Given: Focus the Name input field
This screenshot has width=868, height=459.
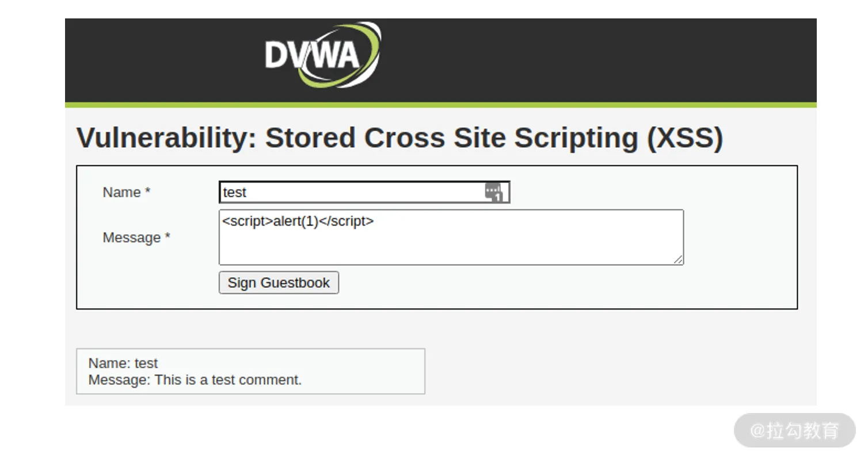Looking at the screenshot, I should click(364, 192).
